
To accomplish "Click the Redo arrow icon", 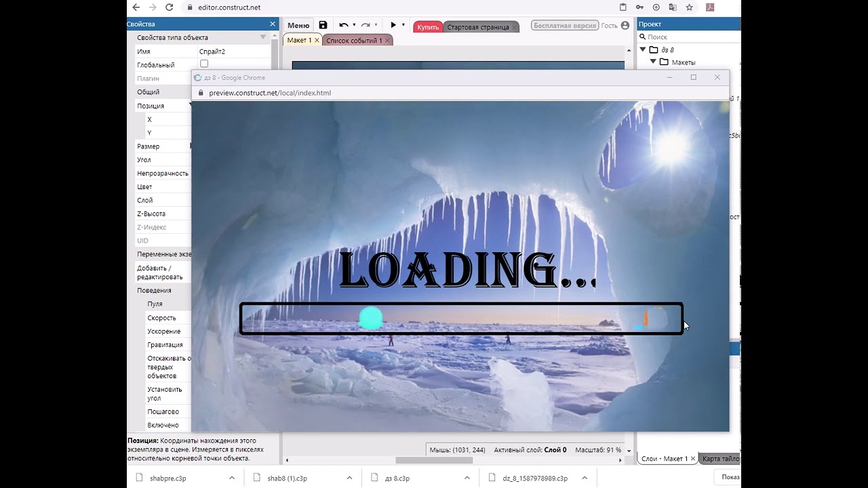I will (366, 25).
